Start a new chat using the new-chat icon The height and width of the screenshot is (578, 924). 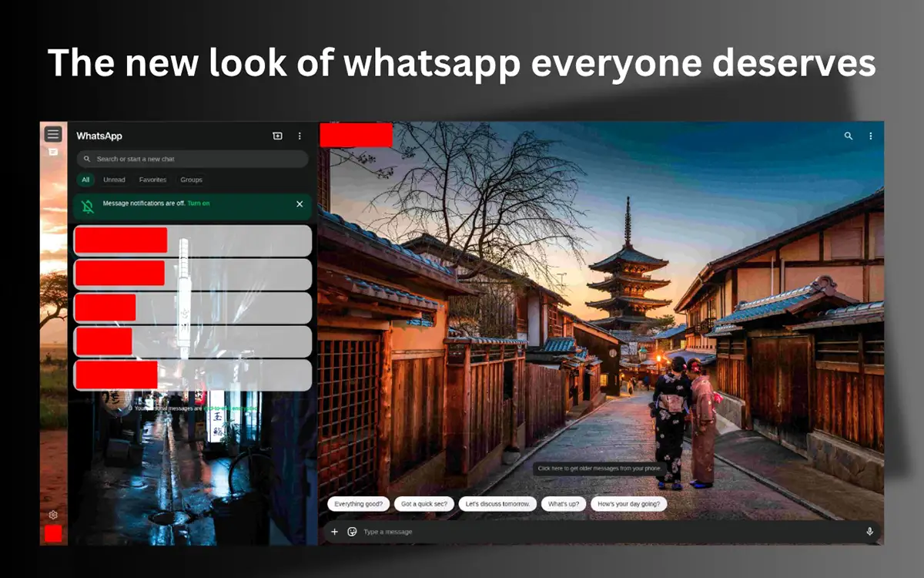pyautogui.click(x=279, y=136)
